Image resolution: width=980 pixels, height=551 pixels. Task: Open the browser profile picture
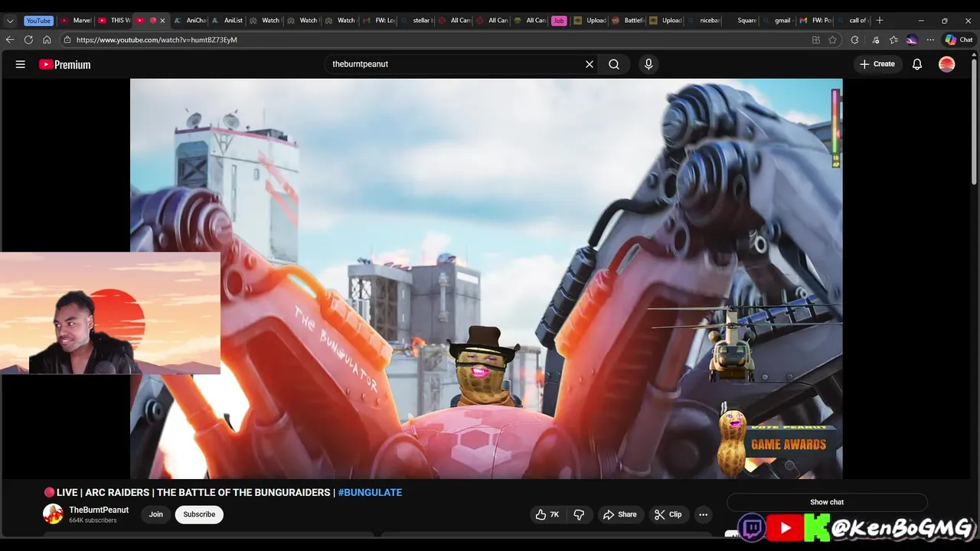[x=912, y=40]
